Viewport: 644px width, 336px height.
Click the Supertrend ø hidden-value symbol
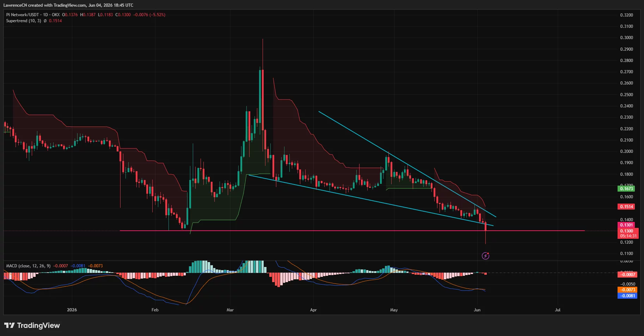(45, 21)
